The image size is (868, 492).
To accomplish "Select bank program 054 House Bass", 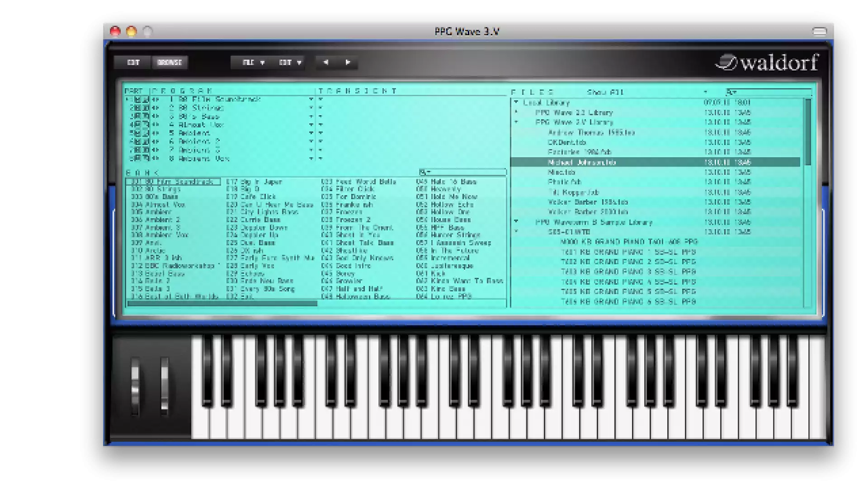I will [443, 220].
